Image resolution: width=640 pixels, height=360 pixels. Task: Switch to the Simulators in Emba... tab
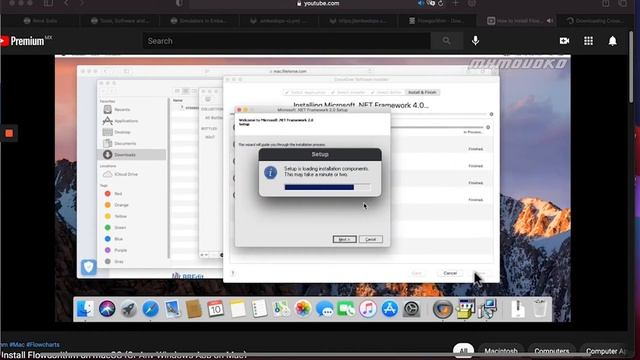199,20
